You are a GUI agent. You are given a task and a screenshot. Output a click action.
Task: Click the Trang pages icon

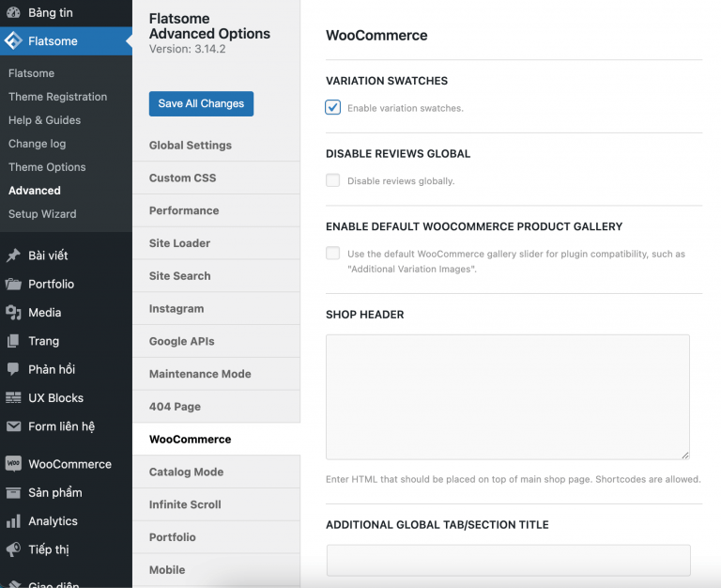(13, 341)
